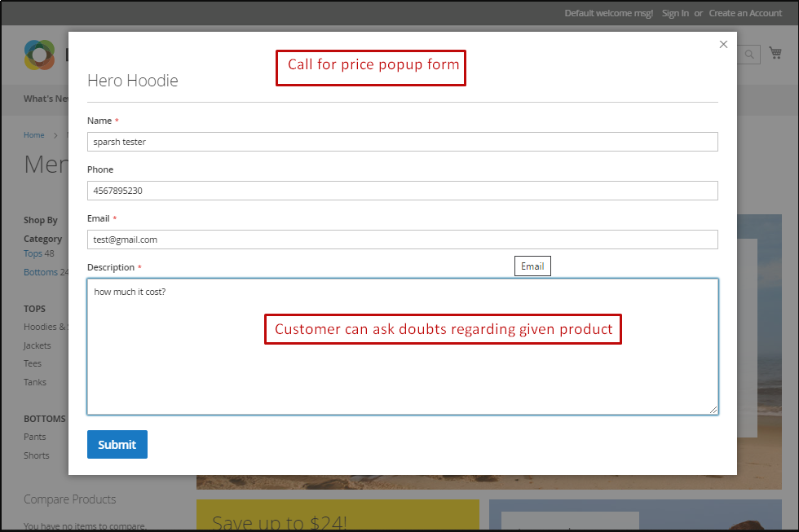Open the What's New menu item

(46, 99)
